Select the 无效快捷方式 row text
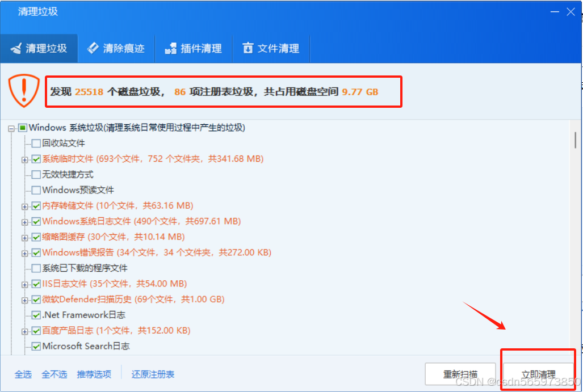Image resolution: width=583 pixels, height=392 pixels. click(x=68, y=175)
